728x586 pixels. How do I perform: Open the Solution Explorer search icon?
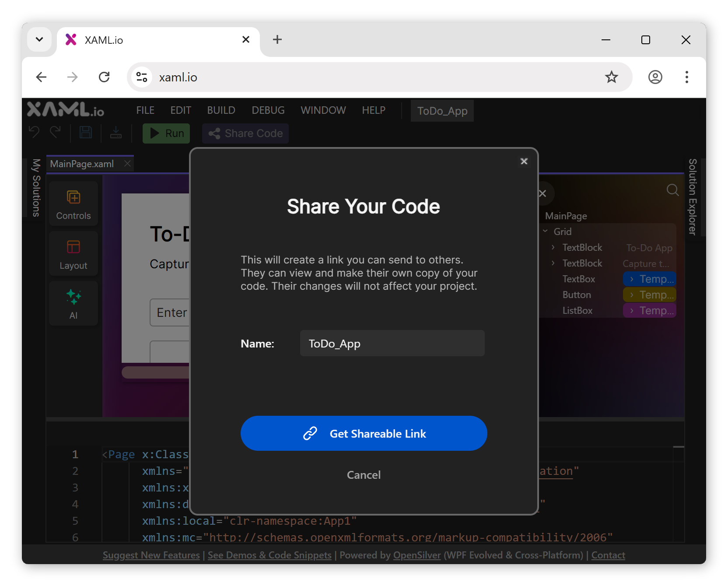(x=673, y=190)
